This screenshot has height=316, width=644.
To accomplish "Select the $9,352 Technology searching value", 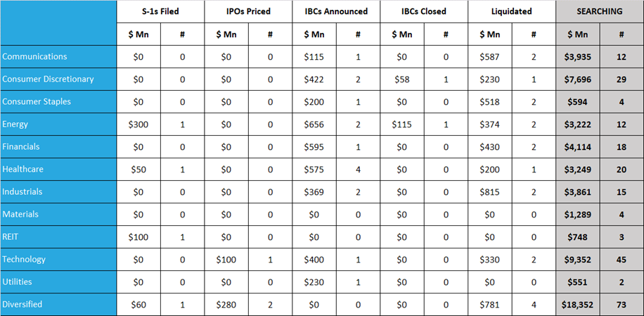I will point(579,259).
